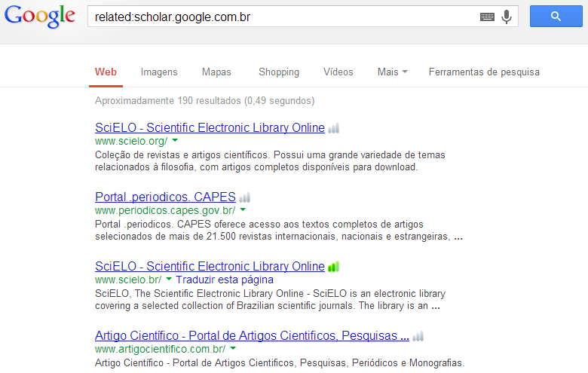Screen dimensions: 588x373
Task: Open Portal .periodicos. CAPES result link
Action: [165, 197]
